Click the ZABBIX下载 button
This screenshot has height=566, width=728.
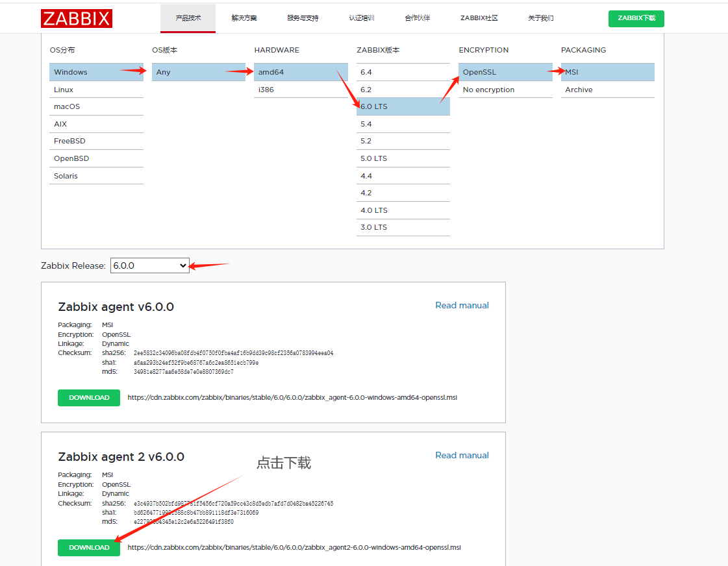[636, 18]
